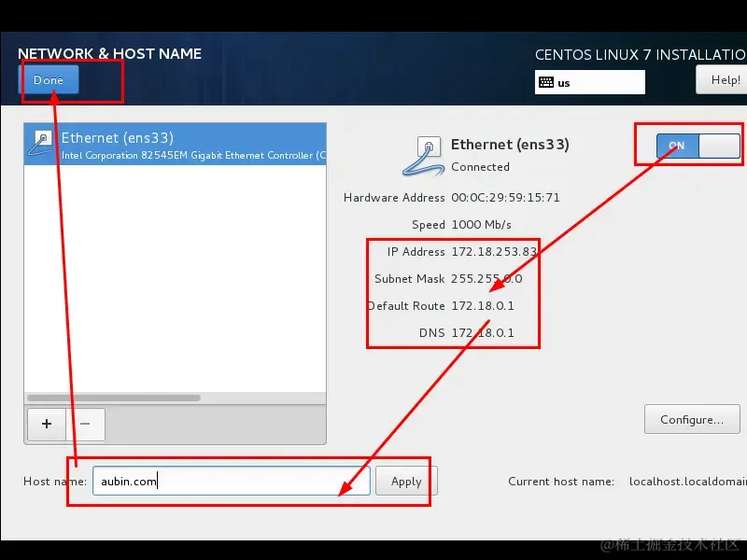Remove the device with minus button
747x560 pixels.
(x=85, y=424)
